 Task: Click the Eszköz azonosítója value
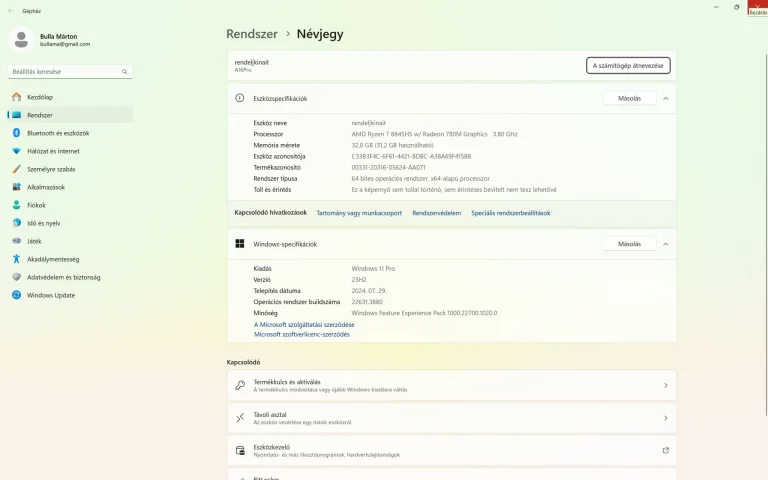click(x=411, y=156)
